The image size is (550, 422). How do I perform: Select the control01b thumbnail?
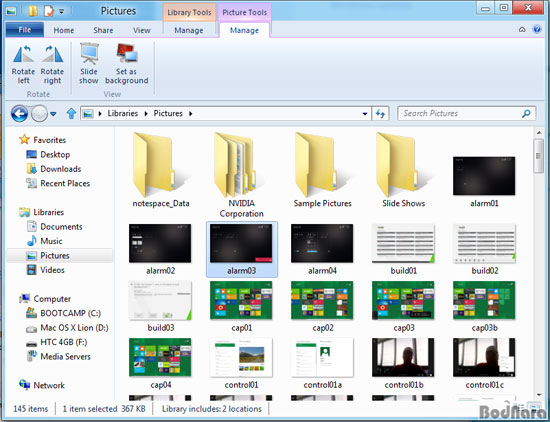pos(403,357)
